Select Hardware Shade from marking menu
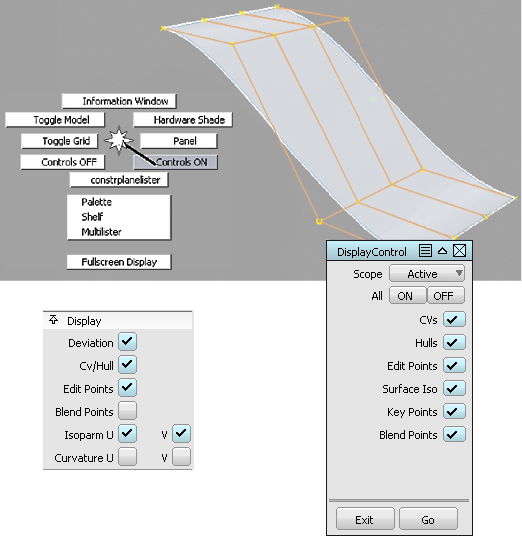522x548 pixels. pyautogui.click(x=183, y=120)
